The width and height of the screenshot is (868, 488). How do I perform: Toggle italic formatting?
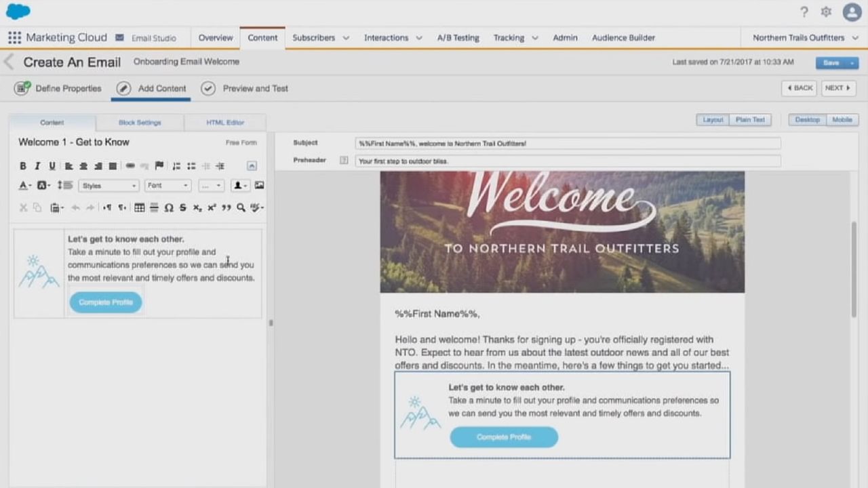[37, 166]
